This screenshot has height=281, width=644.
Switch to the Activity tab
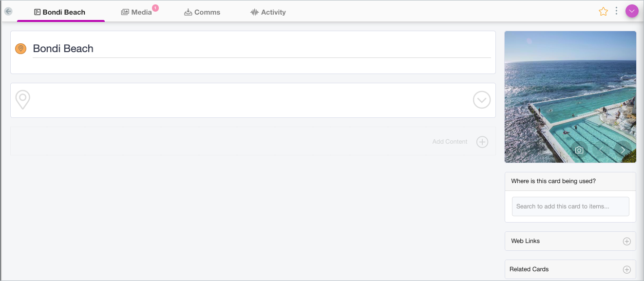click(x=268, y=12)
